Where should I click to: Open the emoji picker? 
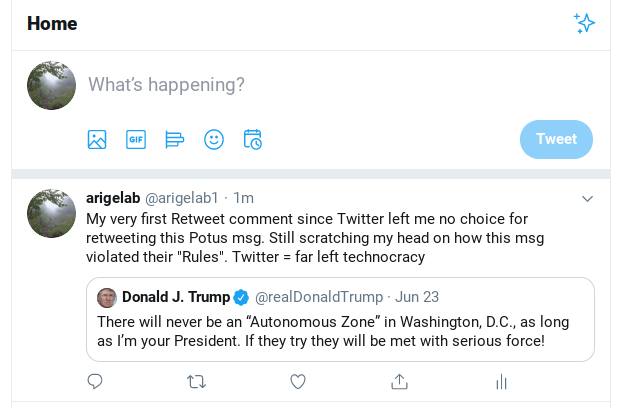pos(214,140)
